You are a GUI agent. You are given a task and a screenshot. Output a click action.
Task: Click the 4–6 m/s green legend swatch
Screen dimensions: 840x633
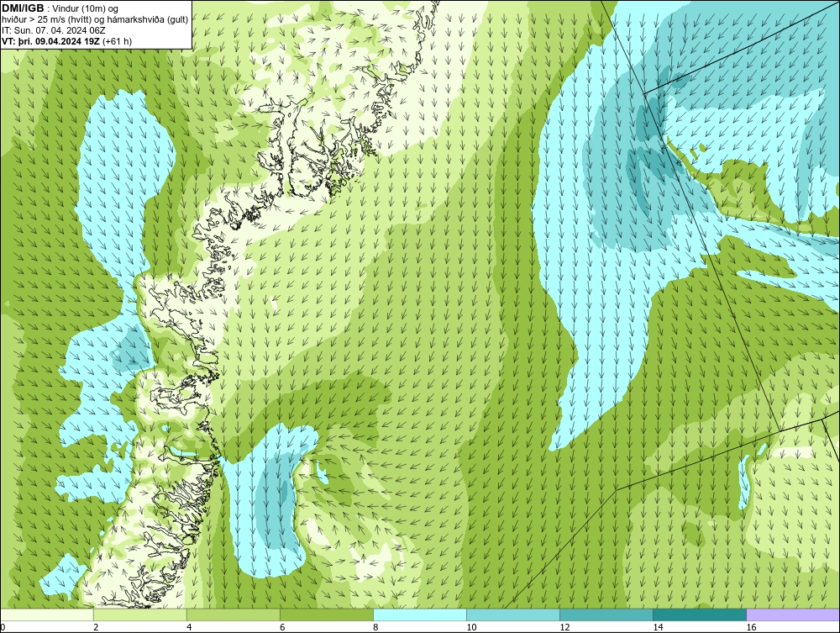pos(233,615)
